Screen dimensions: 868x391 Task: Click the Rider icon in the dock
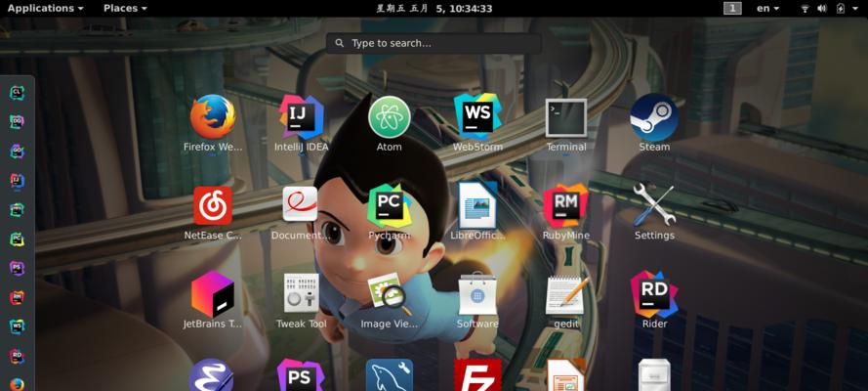[x=18, y=356]
